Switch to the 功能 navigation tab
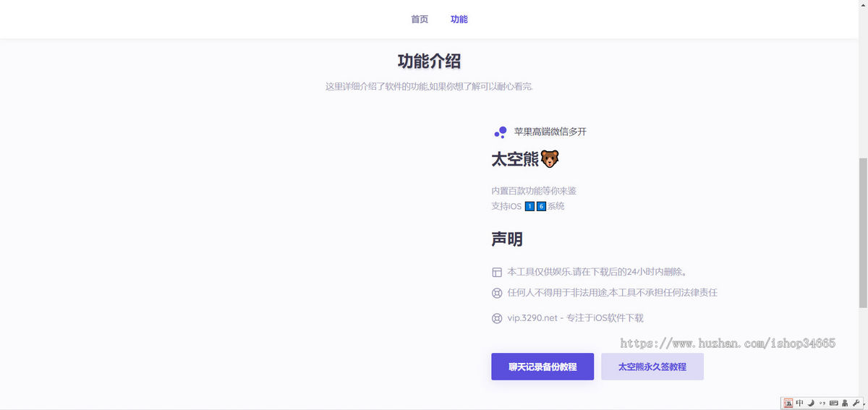Image resolution: width=868 pixels, height=410 pixels. 459,20
